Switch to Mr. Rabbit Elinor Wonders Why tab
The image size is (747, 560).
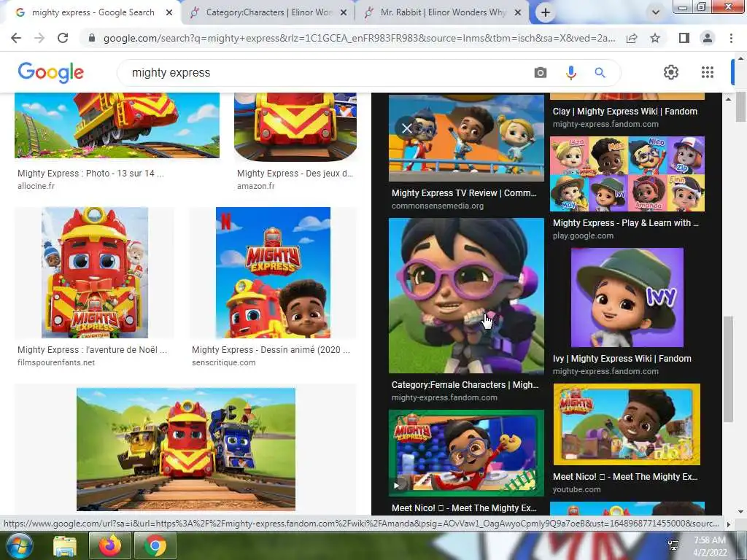pyautogui.click(x=443, y=12)
